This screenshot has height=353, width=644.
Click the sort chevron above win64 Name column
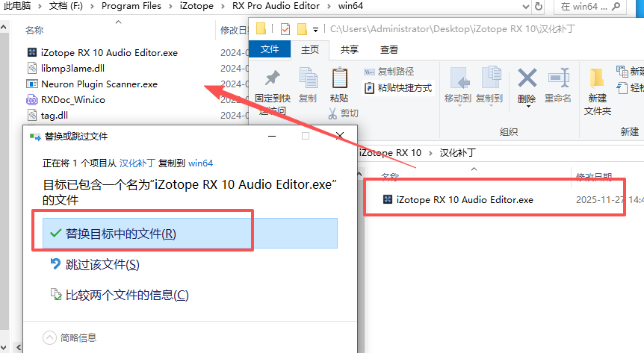tap(118, 22)
